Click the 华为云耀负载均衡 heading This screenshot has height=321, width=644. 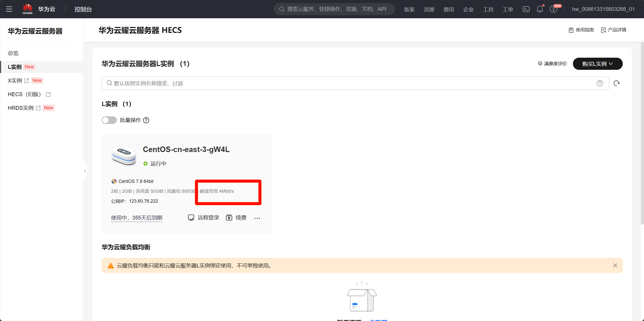tap(126, 247)
